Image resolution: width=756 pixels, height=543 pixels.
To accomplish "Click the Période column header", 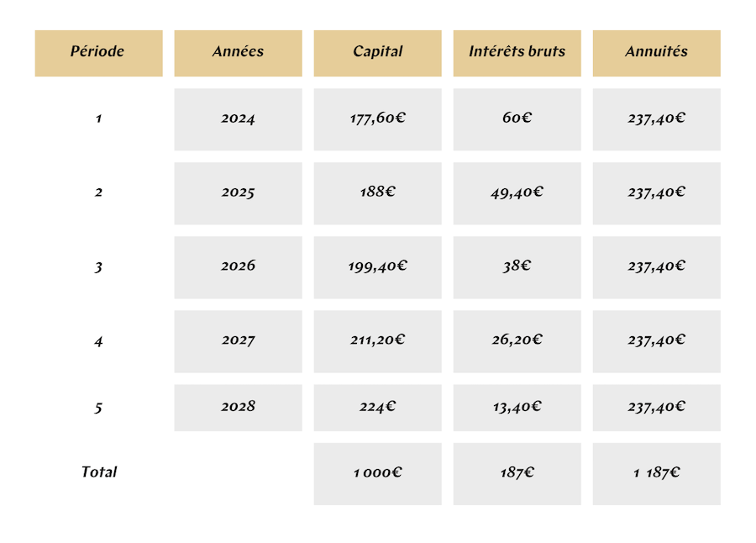I will pos(98,53).
